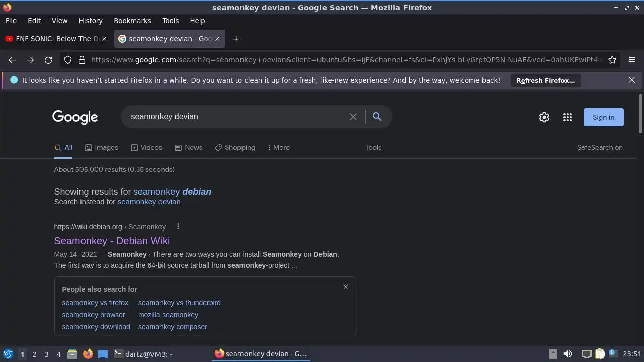Show site security info via padlock
This screenshot has width=644, height=362.
tap(82, 60)
